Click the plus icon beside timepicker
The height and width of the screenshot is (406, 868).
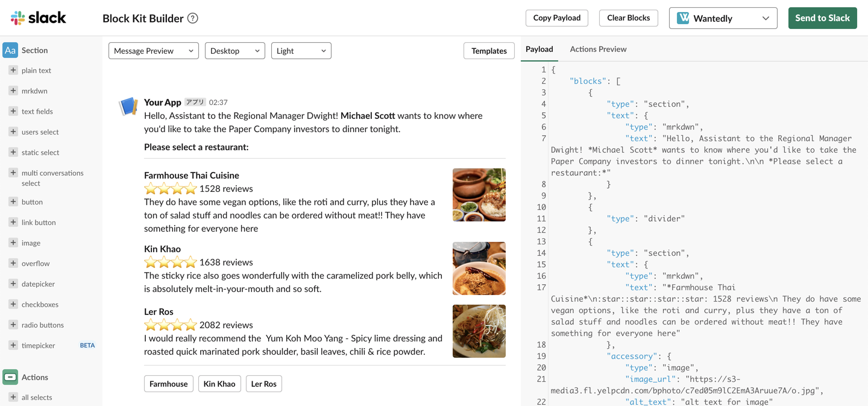(13, 345)
